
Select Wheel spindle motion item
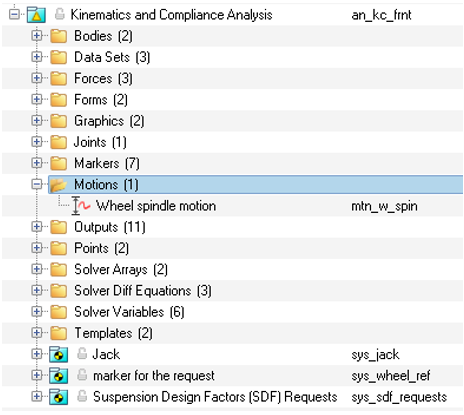(156, 206)
